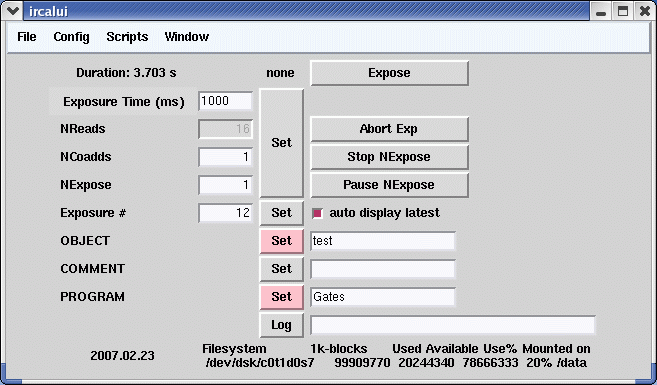Toggle the auto display latest checkbox
657x385 pixels.
(x=317, y=213)
